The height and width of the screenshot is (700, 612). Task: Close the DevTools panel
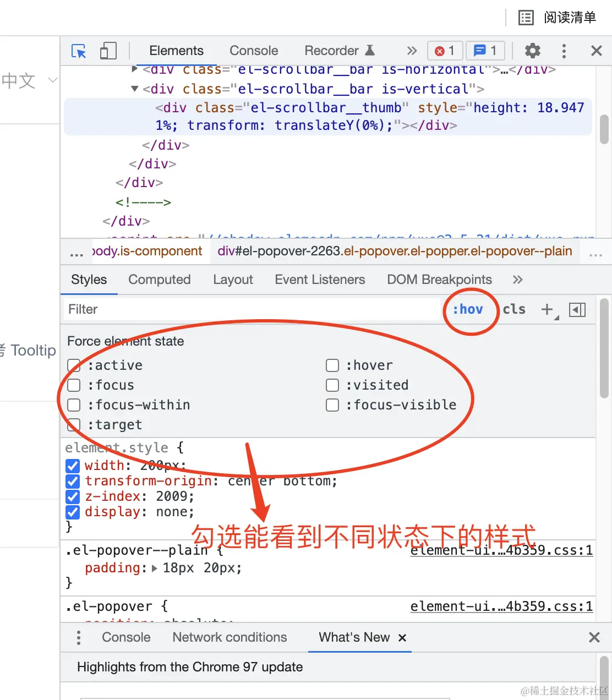pos(596,51)
